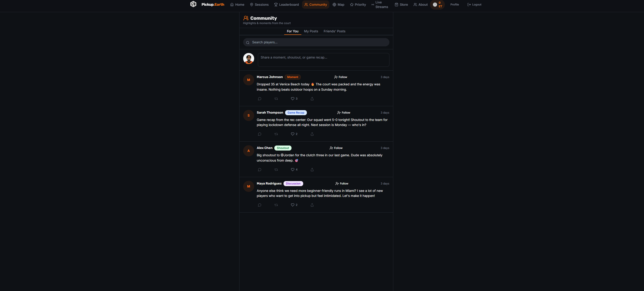Click the Logout link

pyautogui.click(x=474, y=5)
